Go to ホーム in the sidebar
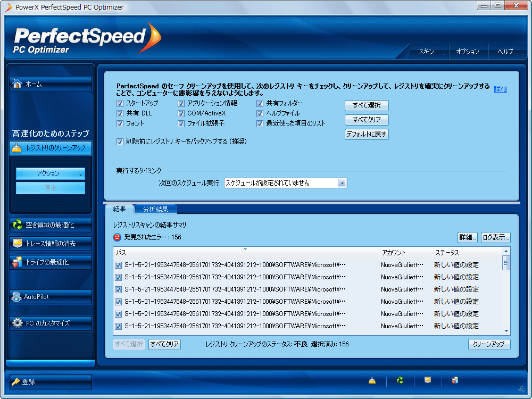Viewport: 532px width, 399px height. pyautogui.click(x=51, y=84)
